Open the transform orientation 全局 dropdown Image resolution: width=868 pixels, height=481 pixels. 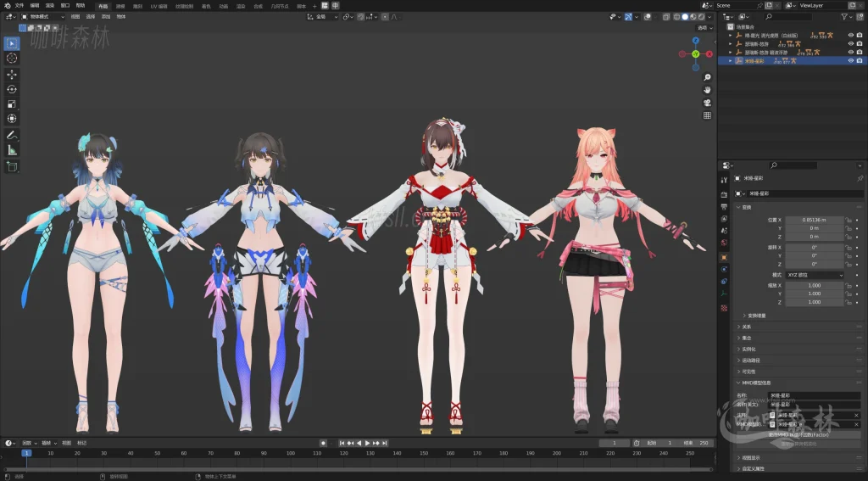pos(322,17)
